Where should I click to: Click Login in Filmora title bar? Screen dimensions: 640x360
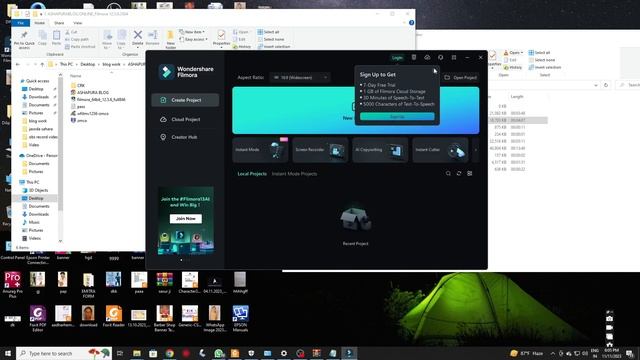point(397,58)
